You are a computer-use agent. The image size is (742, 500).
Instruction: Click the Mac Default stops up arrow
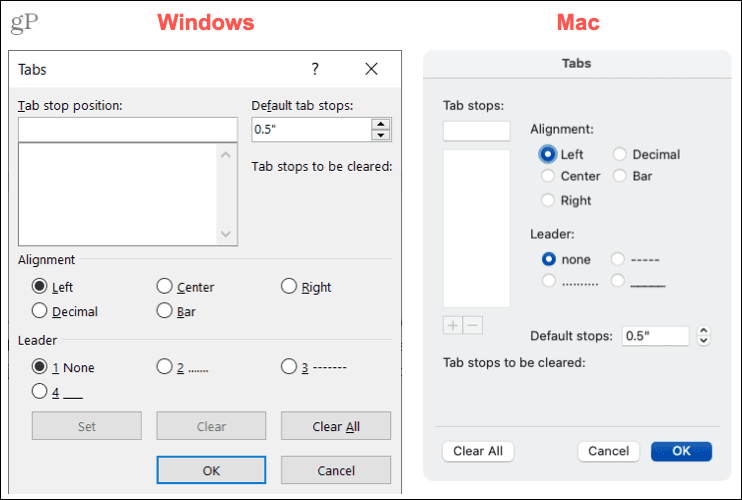[704, 331]
